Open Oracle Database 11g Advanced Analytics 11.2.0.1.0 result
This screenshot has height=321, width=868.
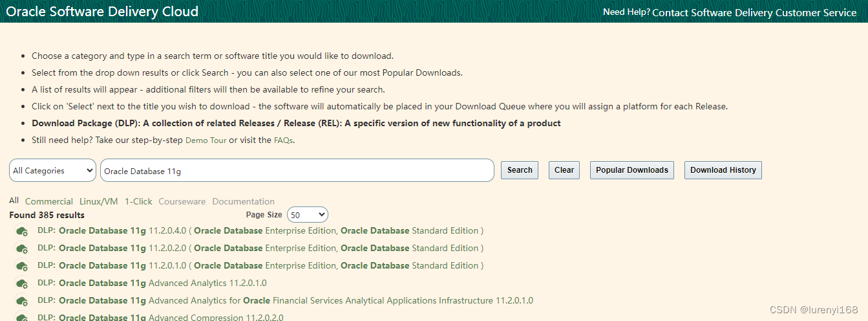pyautogui.click(x=152, y=283)
